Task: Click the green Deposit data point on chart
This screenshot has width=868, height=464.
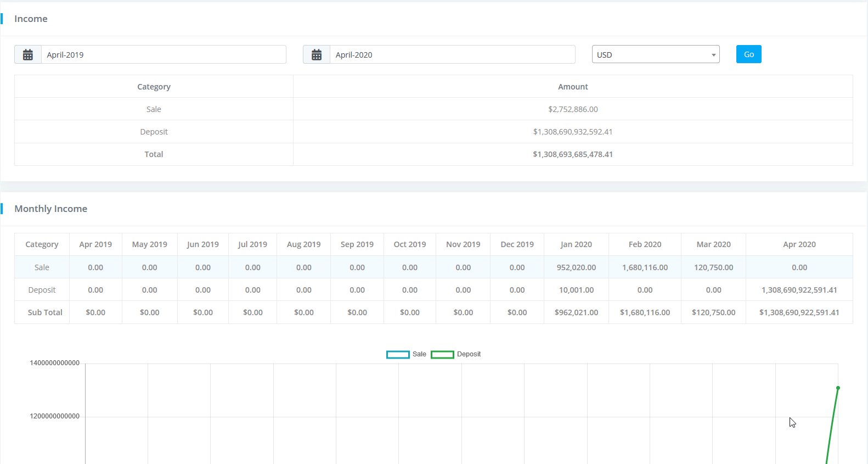Action: 838,388
